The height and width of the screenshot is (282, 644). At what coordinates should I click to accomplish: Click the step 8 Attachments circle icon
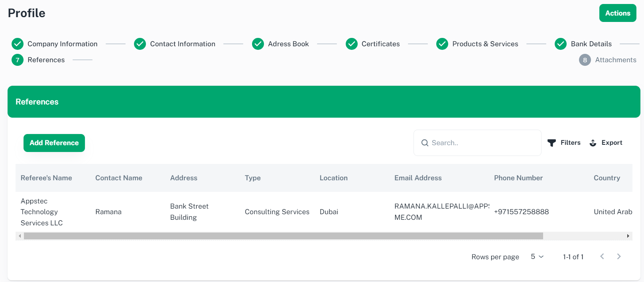585,60
